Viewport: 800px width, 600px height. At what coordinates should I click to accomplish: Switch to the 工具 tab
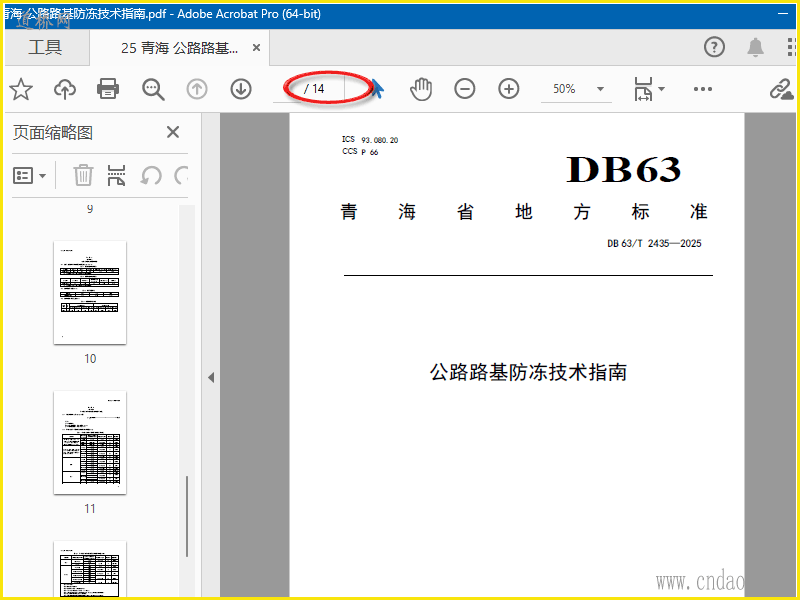(x=45, y=47)
